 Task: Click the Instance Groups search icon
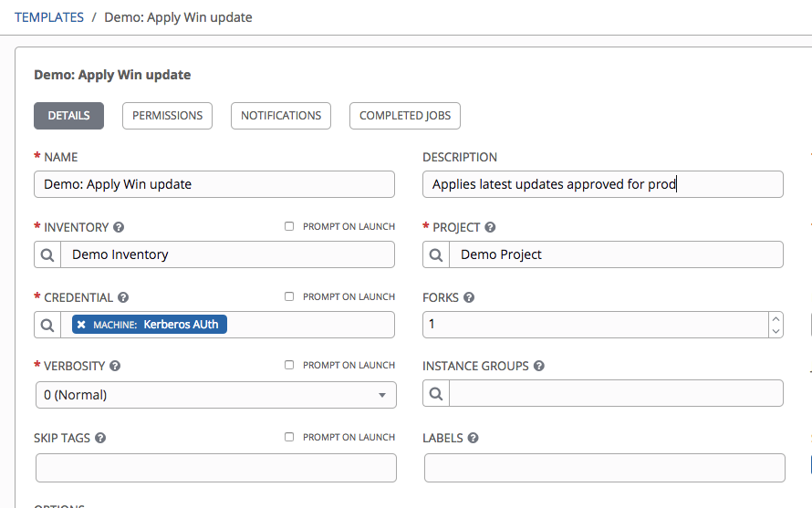436,393
